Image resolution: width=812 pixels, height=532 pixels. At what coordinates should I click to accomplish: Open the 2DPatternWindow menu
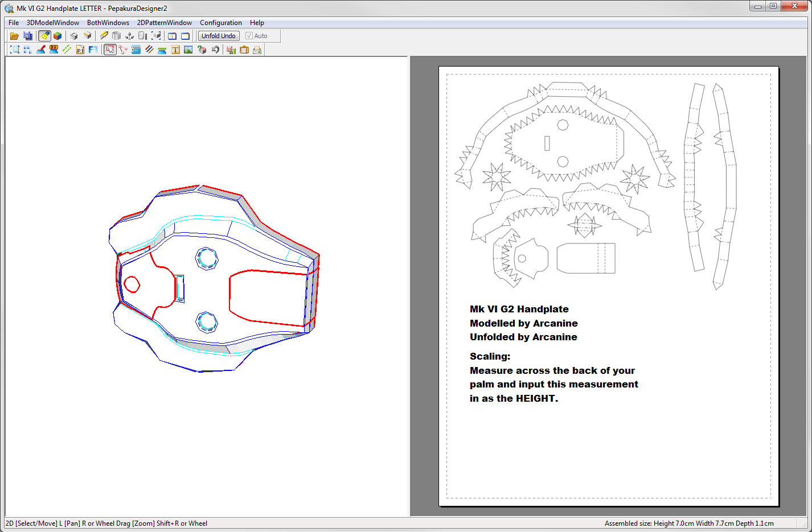click(165, 23)
